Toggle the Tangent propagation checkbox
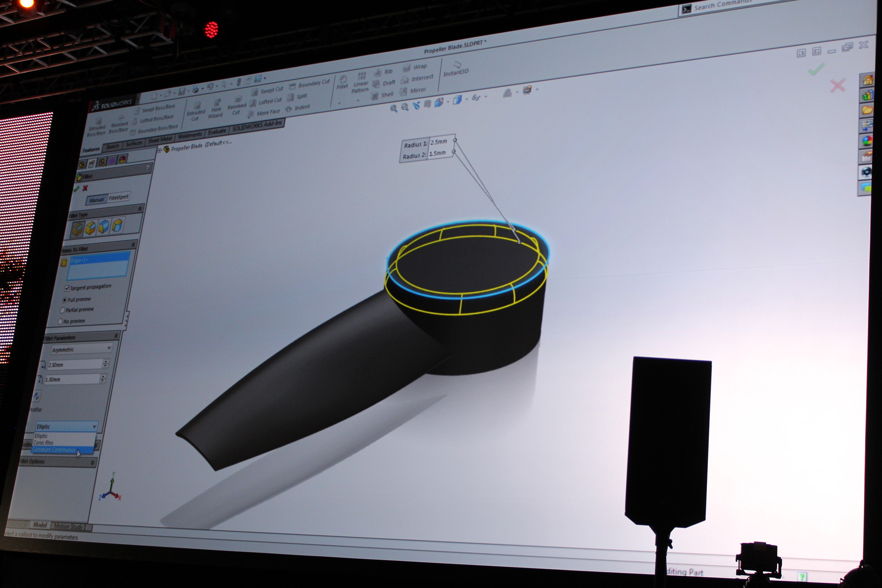 point(67,288)
